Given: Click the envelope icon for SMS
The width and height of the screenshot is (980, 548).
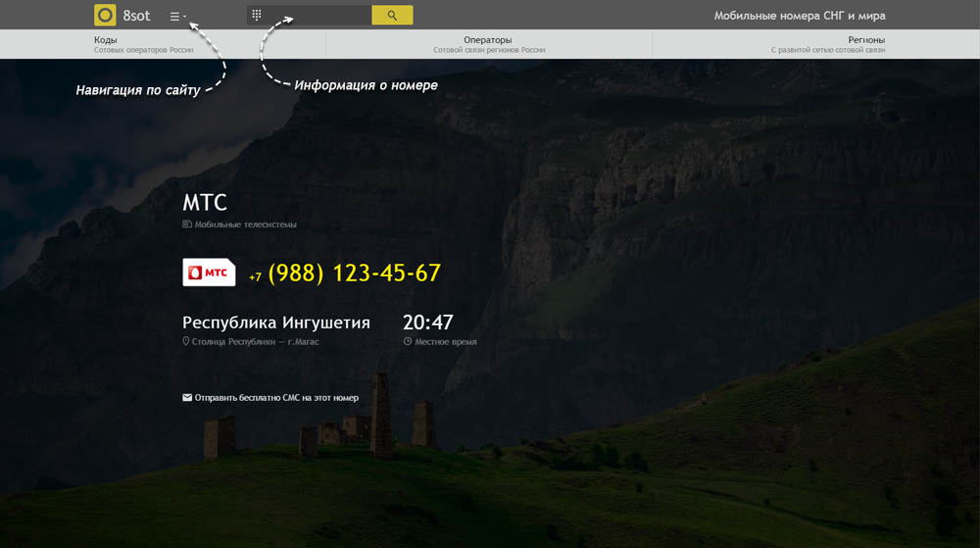Looking at the screenshot, I should 187,397.
